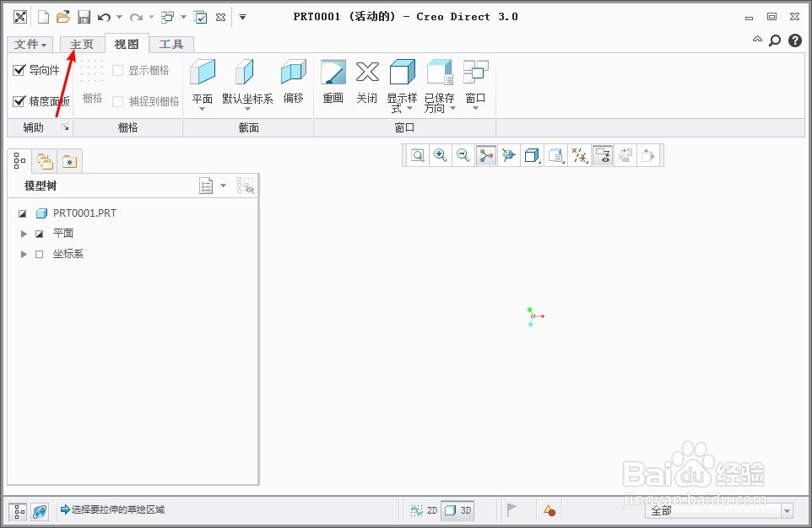Open the 文件 menu
This screenshot has height=528, width=812.
(x=30, y=45)
